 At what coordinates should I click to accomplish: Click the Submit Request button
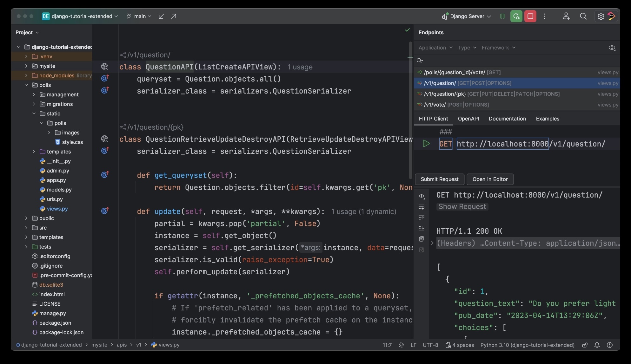[x=439, y=179]
